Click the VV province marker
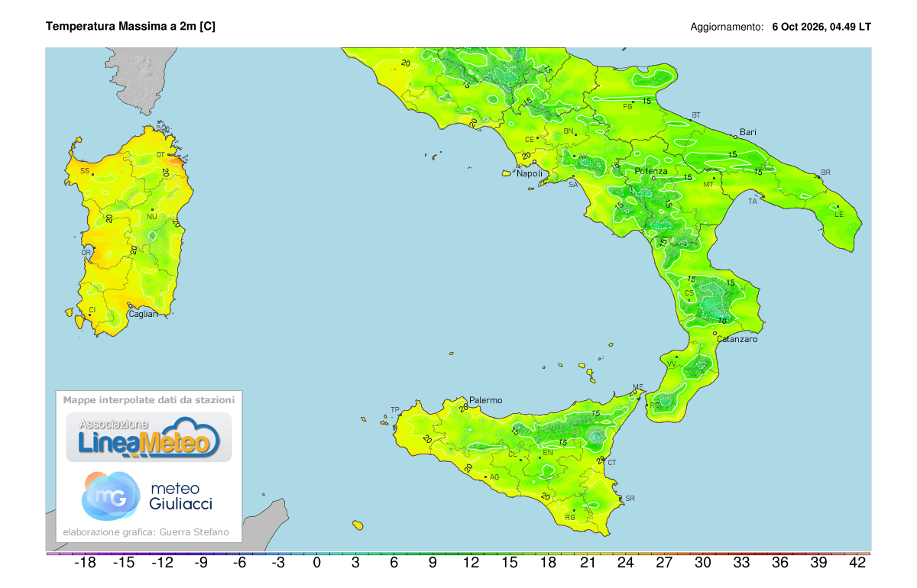This screenshot has height=588, width=917. [x=672, y=363]
